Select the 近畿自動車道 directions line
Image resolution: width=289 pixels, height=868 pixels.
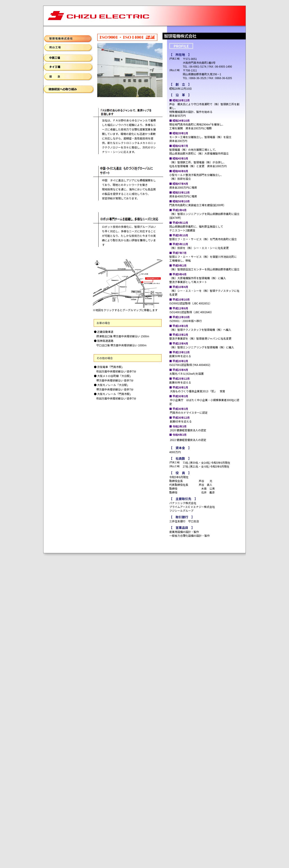tap(104, 332)
